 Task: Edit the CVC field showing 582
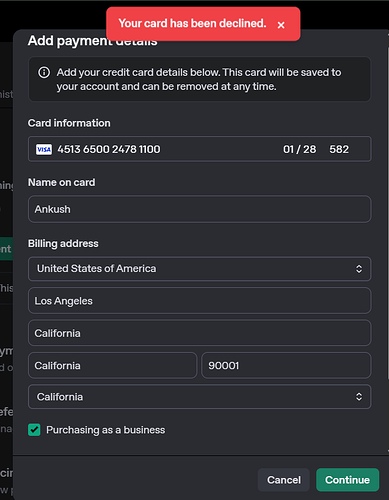coord(339,149)
